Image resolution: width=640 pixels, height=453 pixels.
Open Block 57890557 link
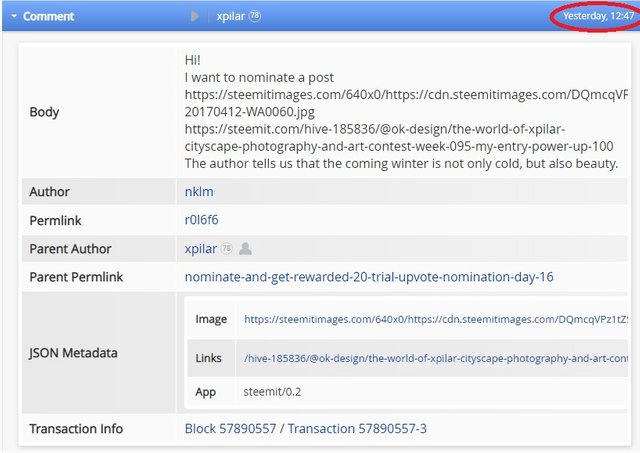coord(230,429)
